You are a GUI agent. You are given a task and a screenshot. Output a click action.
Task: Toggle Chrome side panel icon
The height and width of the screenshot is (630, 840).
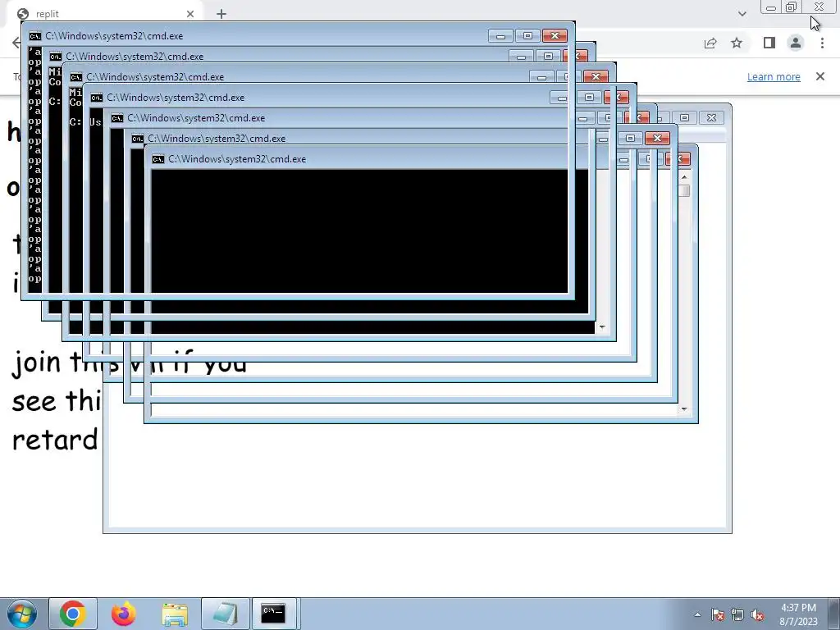point(769,43)
